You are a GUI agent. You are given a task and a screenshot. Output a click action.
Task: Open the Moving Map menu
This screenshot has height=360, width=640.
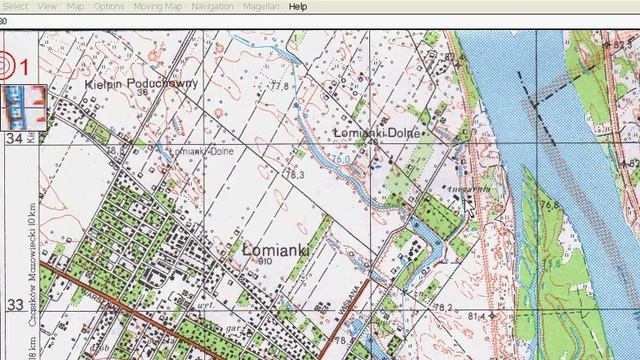point(158,7)
